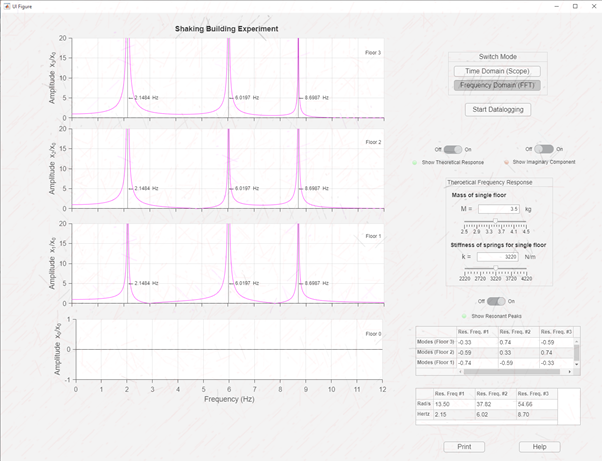Click the stiffness slider thumb
Viewport: 602px width, 461px height.
click(496, 268)
